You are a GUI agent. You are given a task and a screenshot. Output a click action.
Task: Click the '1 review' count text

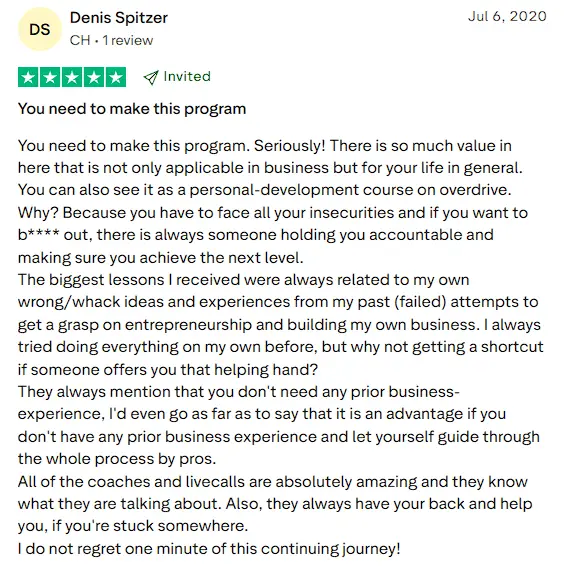coord(128,40)
